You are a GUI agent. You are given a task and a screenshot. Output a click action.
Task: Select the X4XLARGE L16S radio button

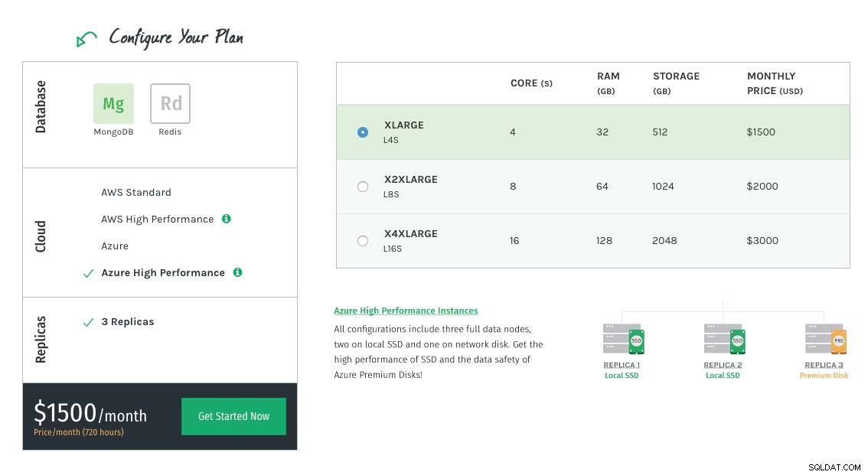coord(363,240)
